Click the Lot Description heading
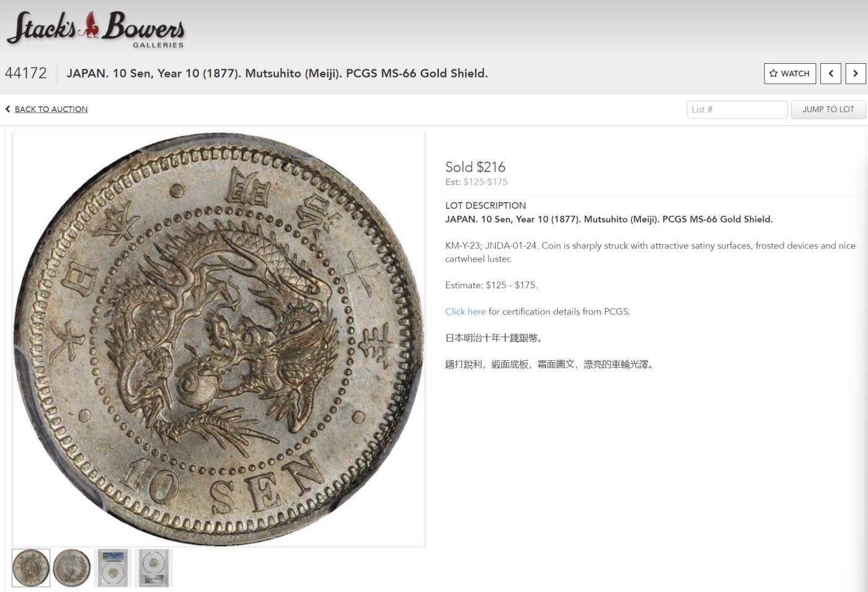Image resolution: width=868 pixels, height=592 pixels. [x=485, y=206]
